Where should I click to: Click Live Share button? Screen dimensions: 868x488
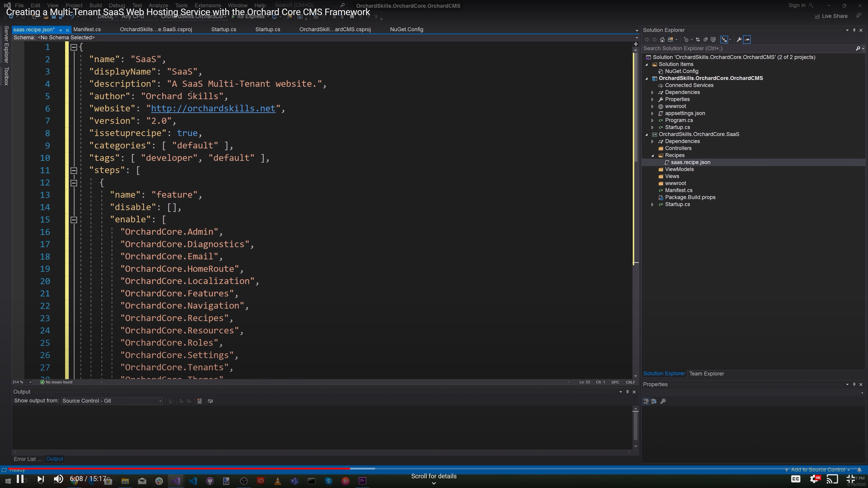tap(831, 16)
